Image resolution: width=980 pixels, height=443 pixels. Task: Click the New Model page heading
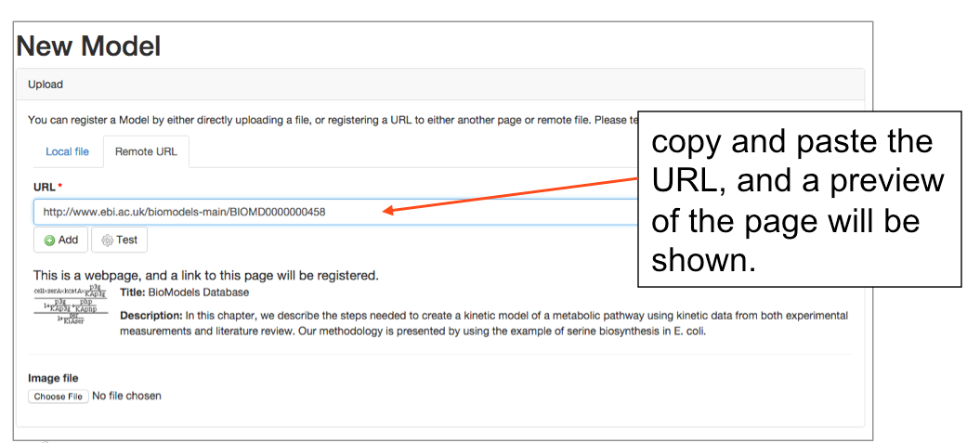[89, 46]
